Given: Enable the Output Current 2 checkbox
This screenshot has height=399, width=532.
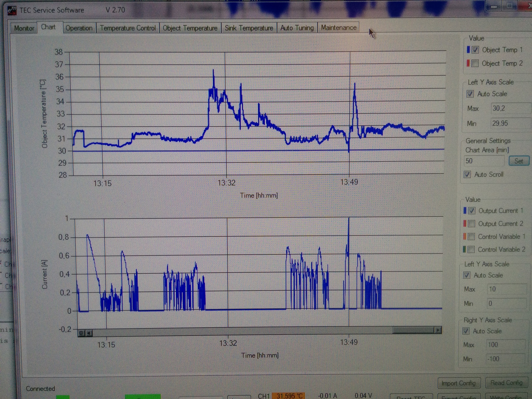Looking at the screenshot, I should point(471,224).
